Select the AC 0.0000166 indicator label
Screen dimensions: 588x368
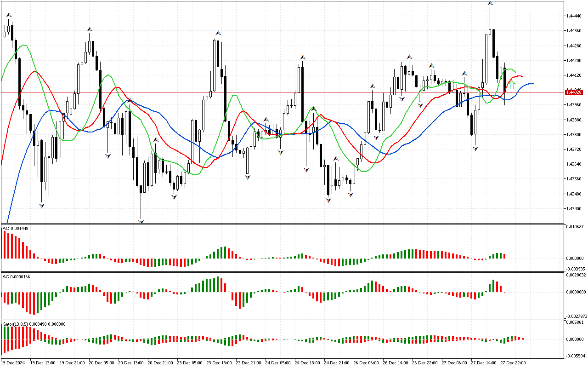point(17,276)
